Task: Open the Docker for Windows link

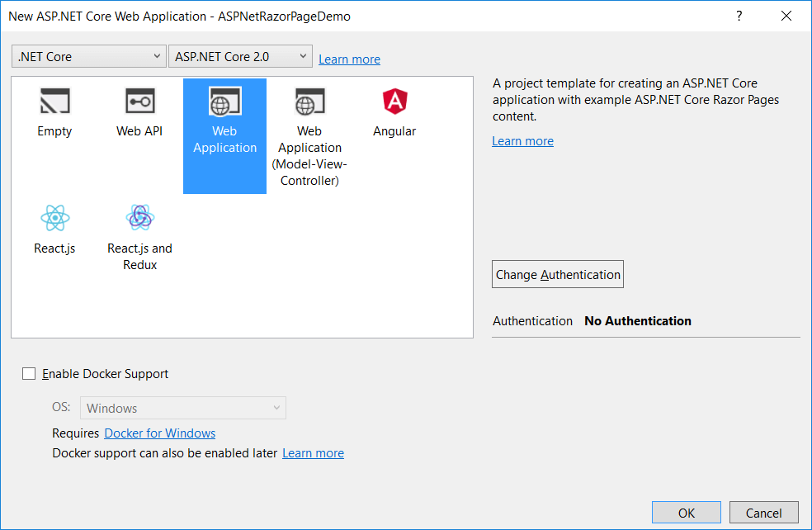Action: pyautogui.click(x=160, y=433)
